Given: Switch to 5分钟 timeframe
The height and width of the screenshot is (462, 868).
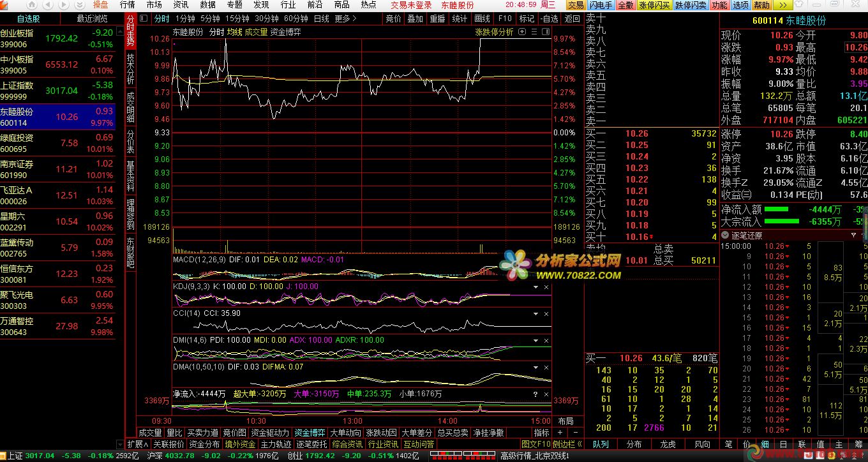Looking at the screenshot, I should click(210, 19).
